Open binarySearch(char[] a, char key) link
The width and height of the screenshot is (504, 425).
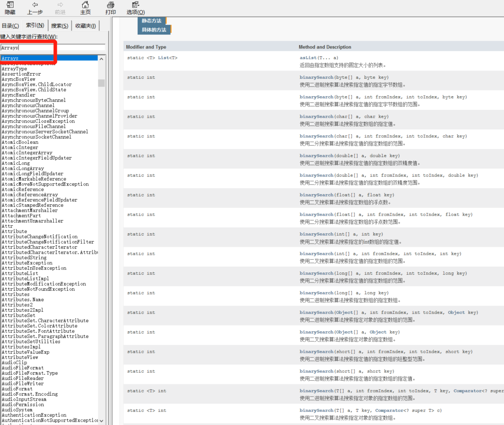point(316,116)
